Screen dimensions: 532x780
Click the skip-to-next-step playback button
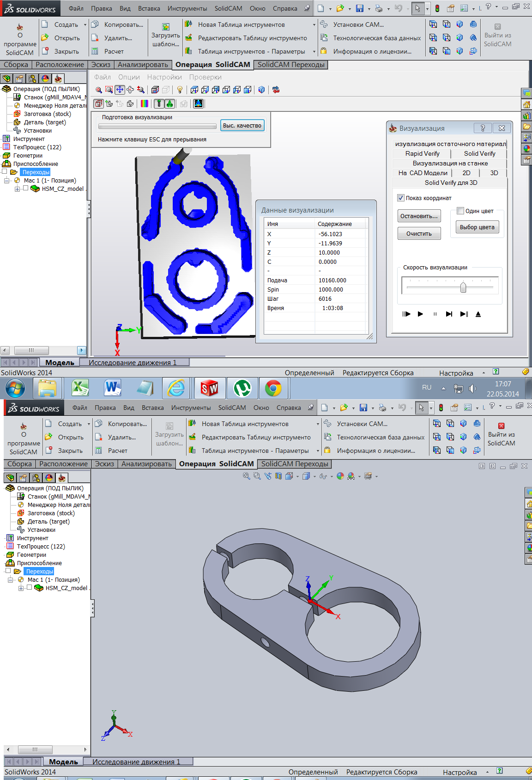tap(449, 314)
